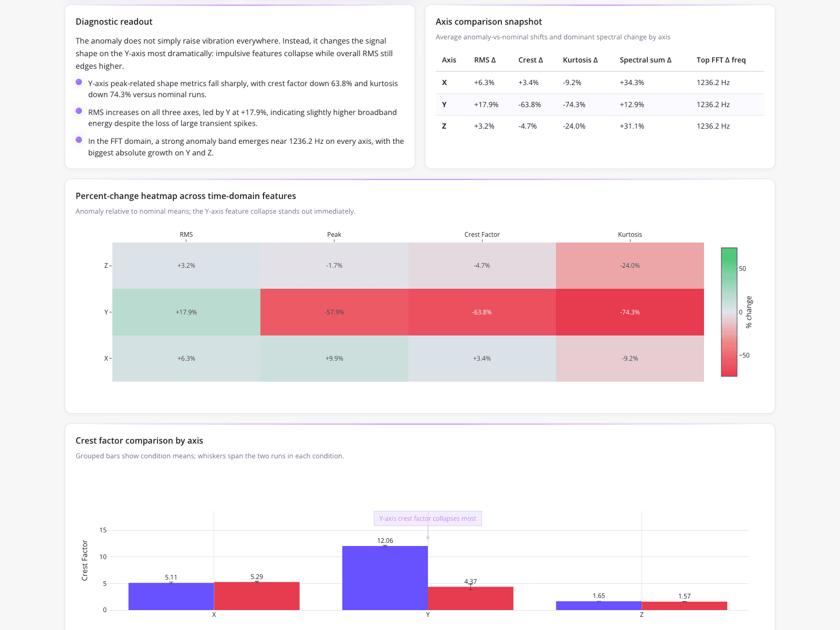Click the Peak column label above heatmap
The height and width of the screenshot is (630, 840).
[334, 235]
